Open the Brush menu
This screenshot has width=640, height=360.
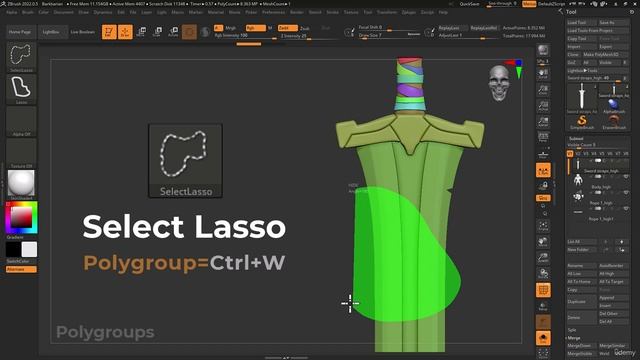point(28,13)
